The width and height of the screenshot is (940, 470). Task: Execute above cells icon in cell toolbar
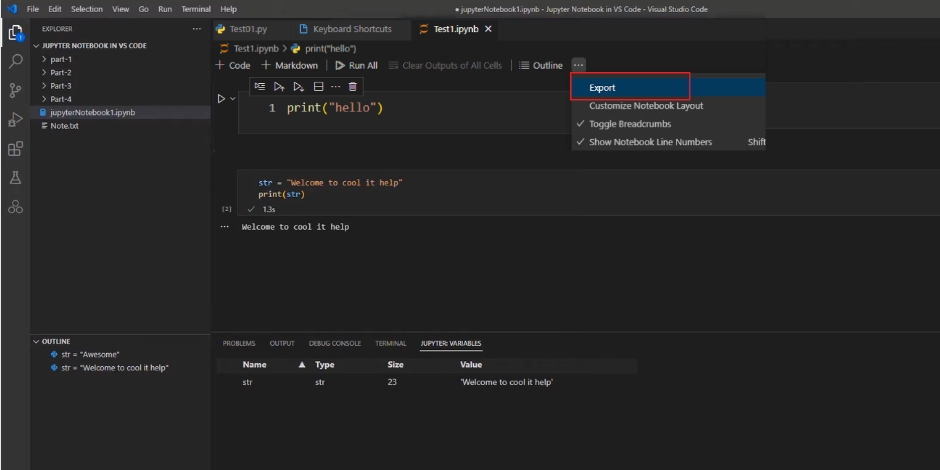point(279,87)
